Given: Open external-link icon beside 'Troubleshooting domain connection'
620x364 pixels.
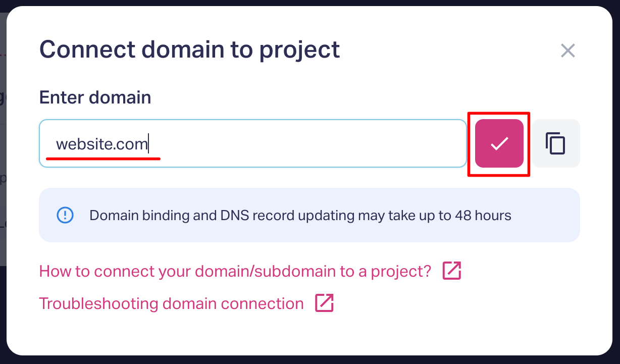Looking at the screenshot, I should click(324, 303).
